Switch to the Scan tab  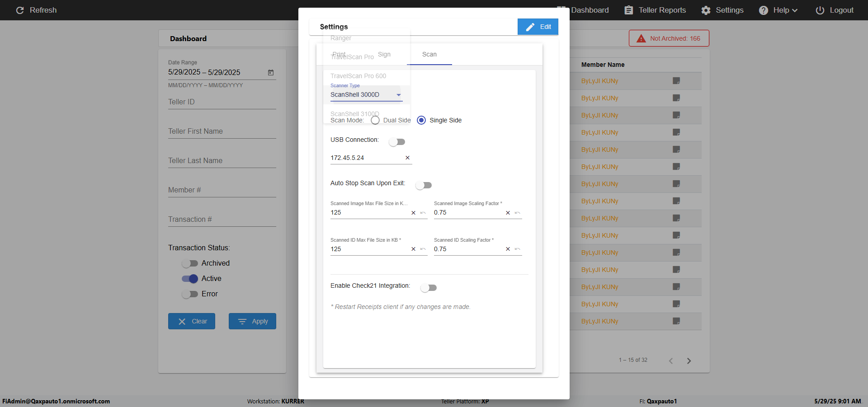point(429,54)
